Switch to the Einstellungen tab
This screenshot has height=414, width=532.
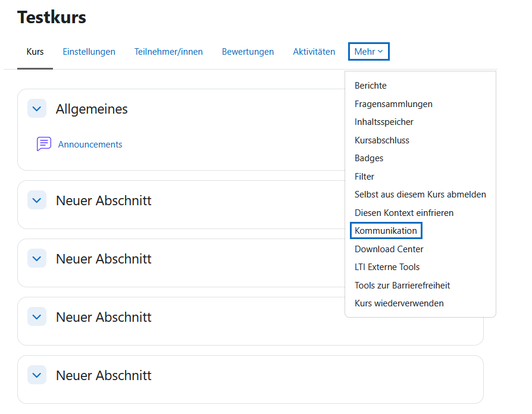coord(89,52)
